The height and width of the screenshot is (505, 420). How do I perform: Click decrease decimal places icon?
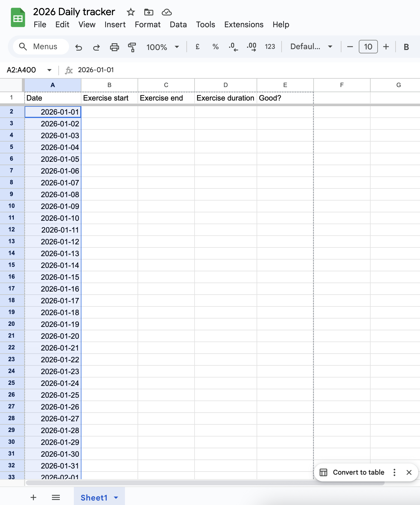tap(233, 47)
